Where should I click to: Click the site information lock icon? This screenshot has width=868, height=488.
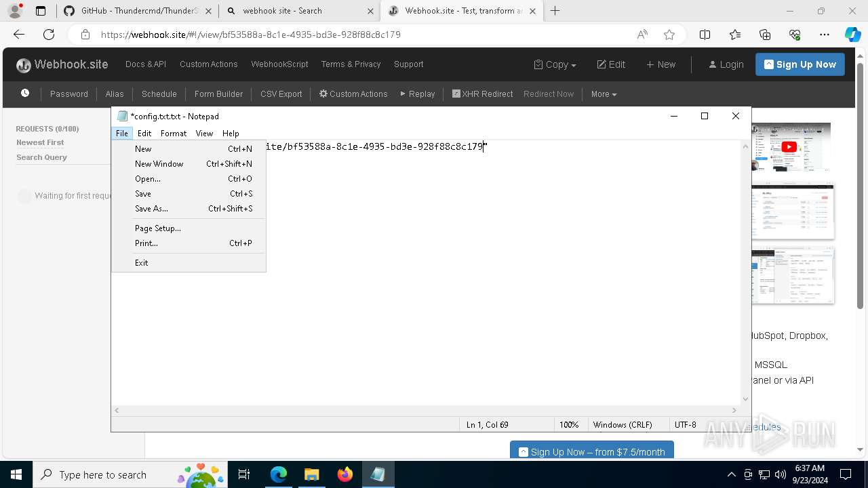point(85,35)
